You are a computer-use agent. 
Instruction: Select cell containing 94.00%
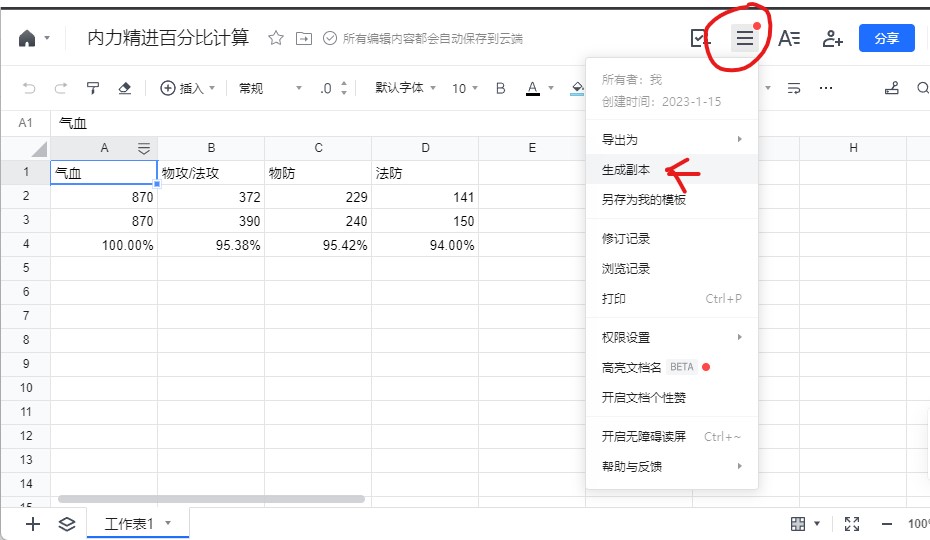[x=425, y=244]
